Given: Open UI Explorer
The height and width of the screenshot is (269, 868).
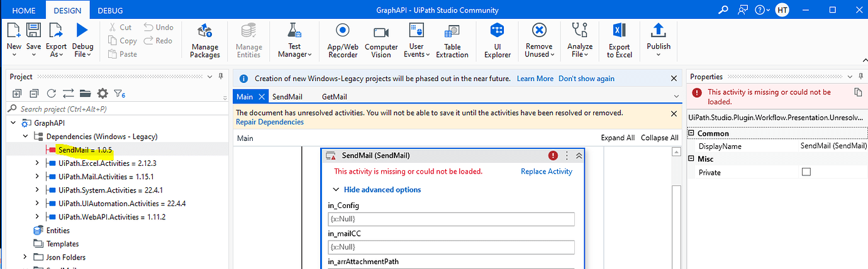Looking at the screenshot, I should [498, 41].
